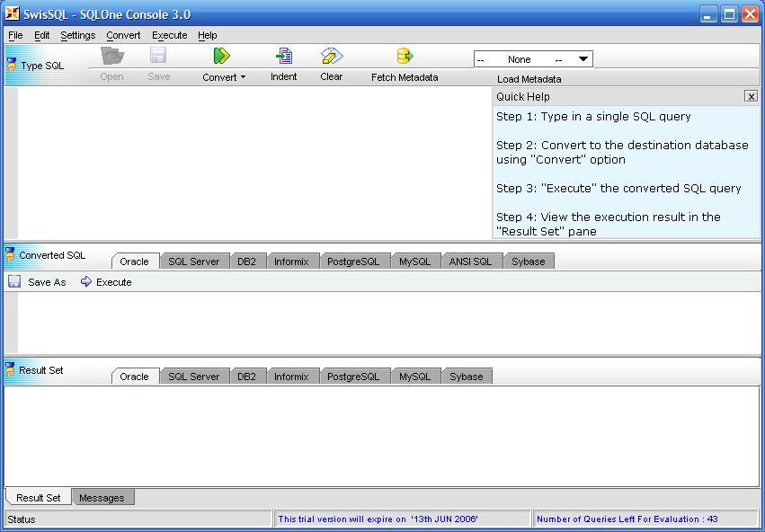Open the Load Metadata None combo box
Screen dimensions: 765x532
[533, 59]
